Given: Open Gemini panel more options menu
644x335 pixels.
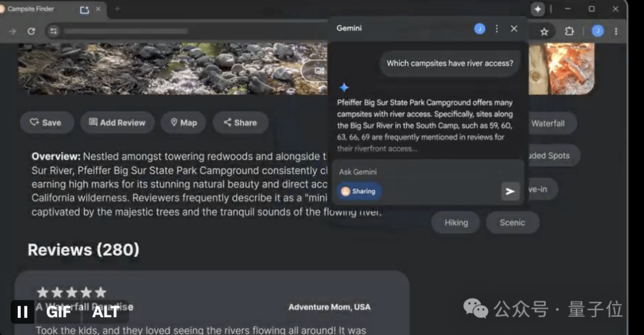Looking at the screenshot, I should point(497,29).
